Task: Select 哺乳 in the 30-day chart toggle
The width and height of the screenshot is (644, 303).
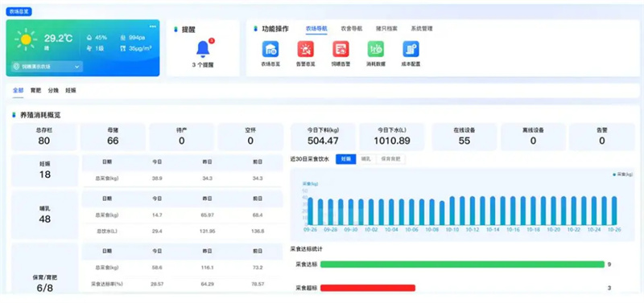Action: pos(366,159)
